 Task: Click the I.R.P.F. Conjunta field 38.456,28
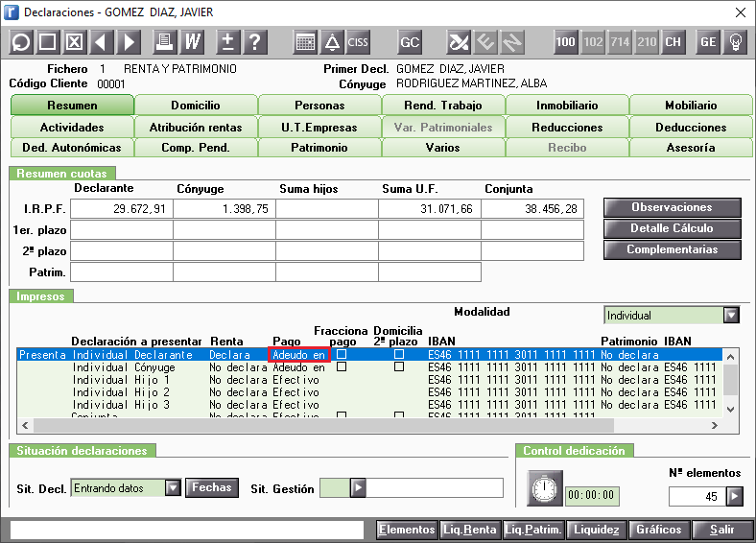point(532,209)
